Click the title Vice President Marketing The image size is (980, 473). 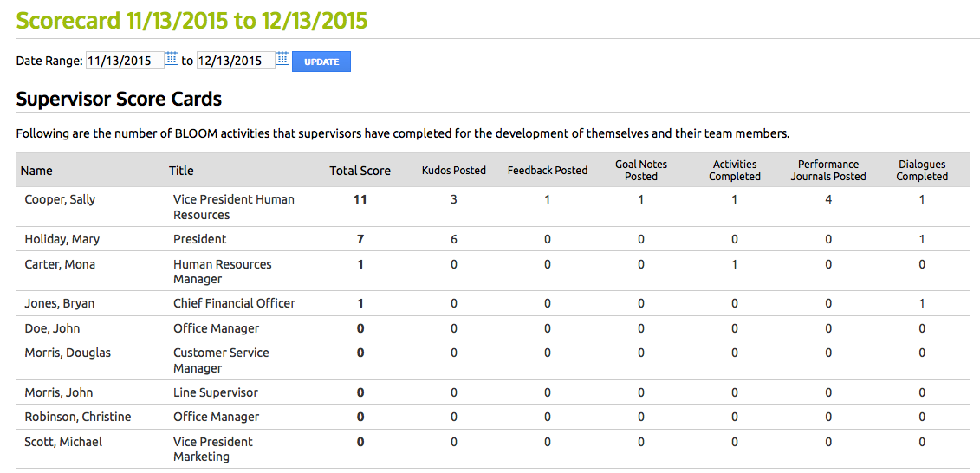tap(213, 450)
